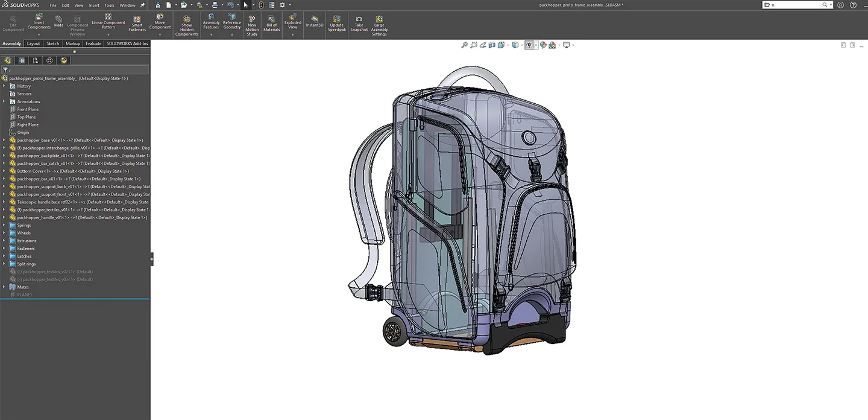Open Large Assembly Settings

coord(379,26)
